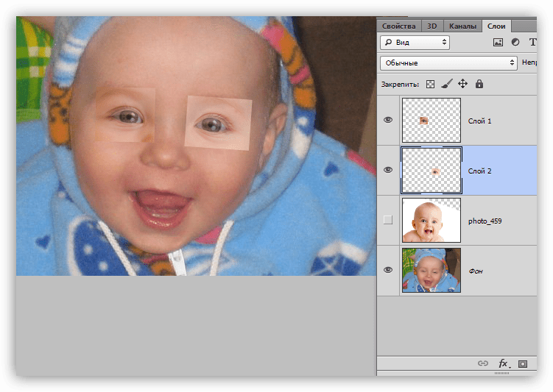
Task: Select photo_459 layer thumbnail
Action: click(432, 220)
